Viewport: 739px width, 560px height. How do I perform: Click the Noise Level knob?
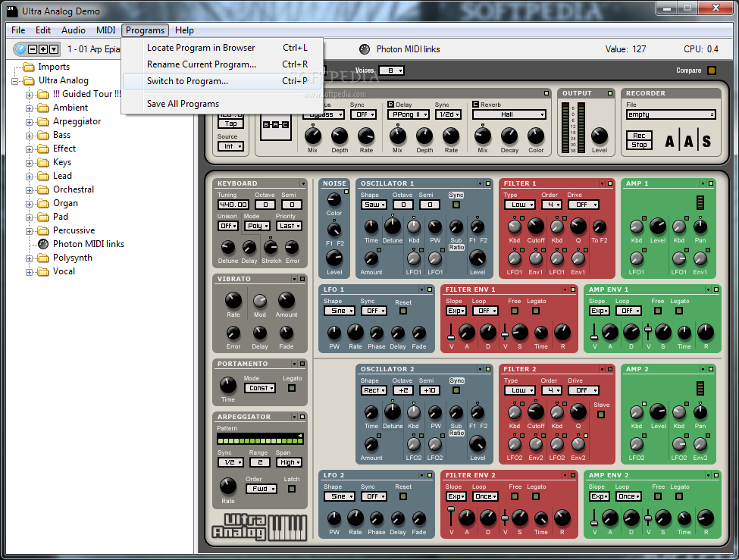tap(334, 258)
